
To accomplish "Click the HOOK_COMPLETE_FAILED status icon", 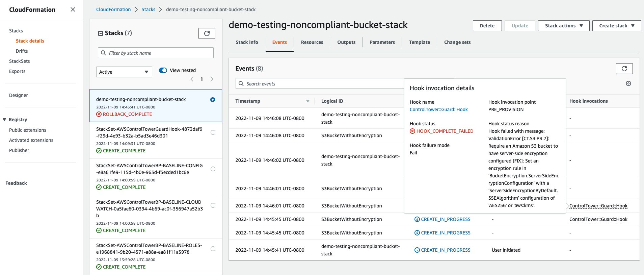I will (412, 131).
